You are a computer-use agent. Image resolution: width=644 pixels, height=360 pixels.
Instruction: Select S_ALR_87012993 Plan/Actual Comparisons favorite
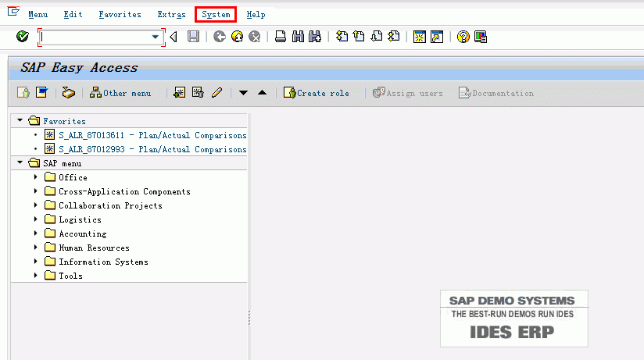click(152, 149)
